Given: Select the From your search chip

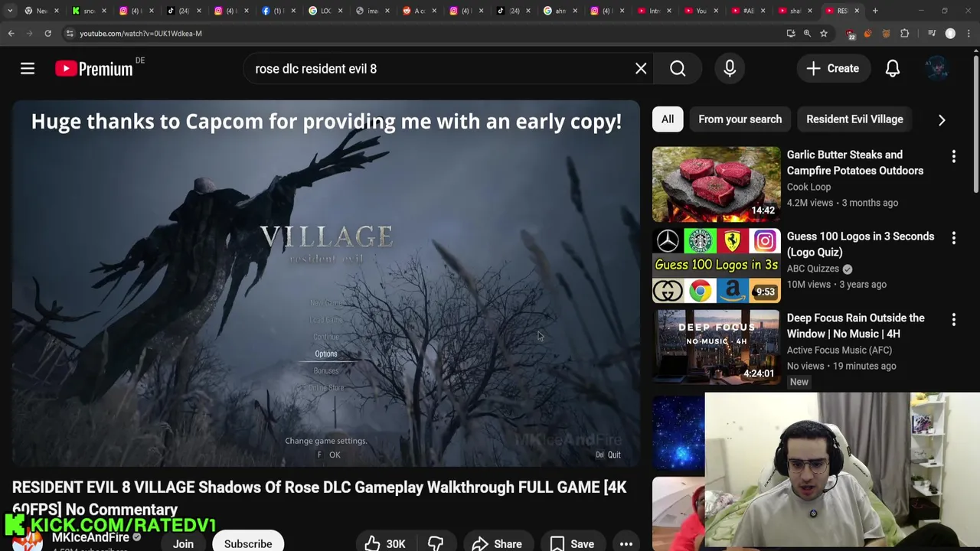Looking at the screenshot, I should [740, 119].
